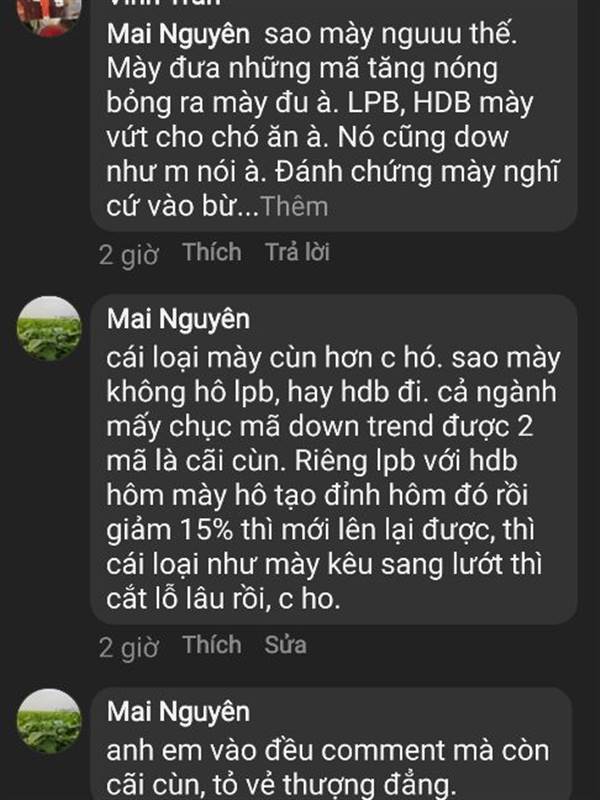The image size is (600, 800).
Task: Like the first comment with 'Thích'
Action: (x=212, y=252)
